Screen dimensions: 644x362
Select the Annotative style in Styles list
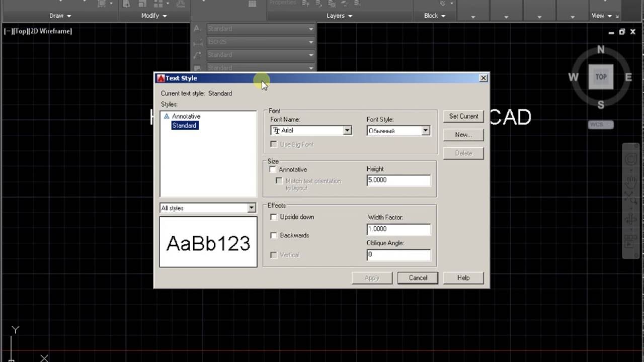(186, 116)
